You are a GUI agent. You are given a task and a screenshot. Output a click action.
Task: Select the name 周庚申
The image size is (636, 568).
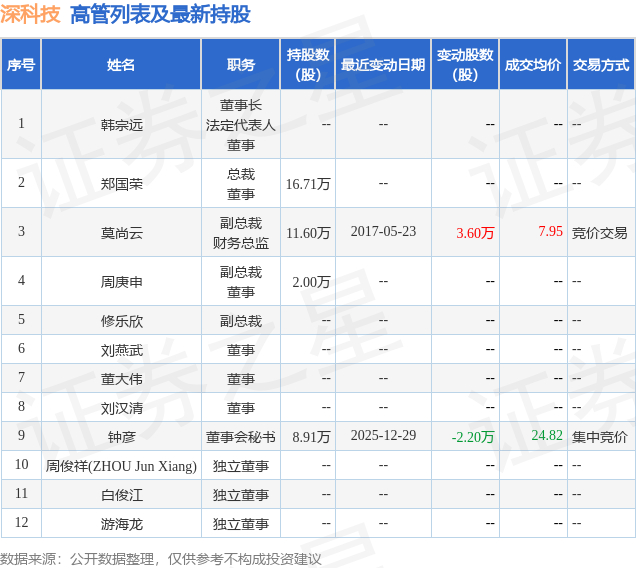pos(122,282)
